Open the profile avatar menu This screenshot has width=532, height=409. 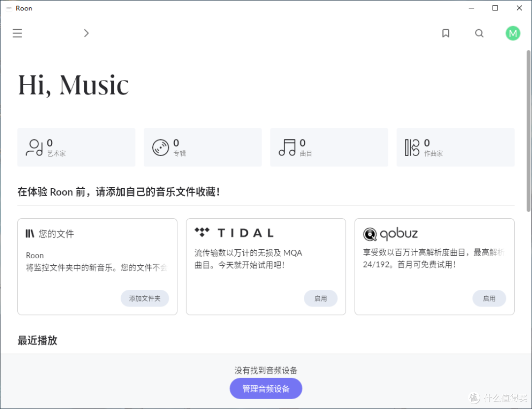pos(513,33)
